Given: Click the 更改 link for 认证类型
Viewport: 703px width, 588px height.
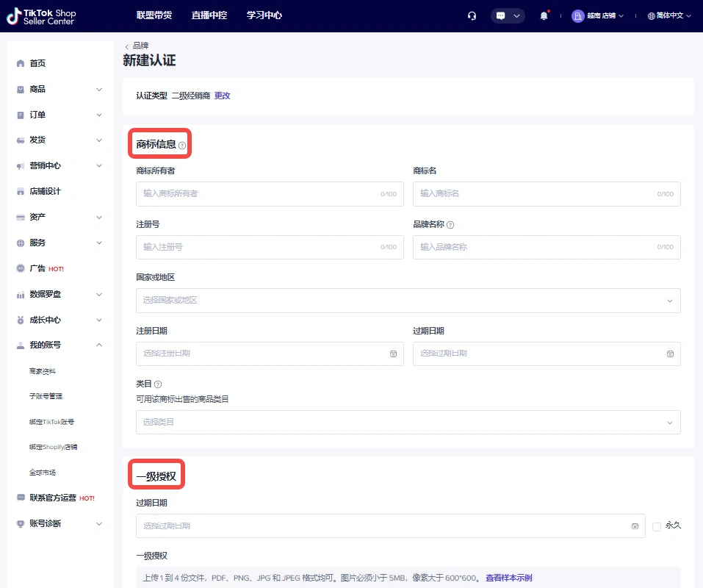Looking at the screenshot, I should point(222,96).
